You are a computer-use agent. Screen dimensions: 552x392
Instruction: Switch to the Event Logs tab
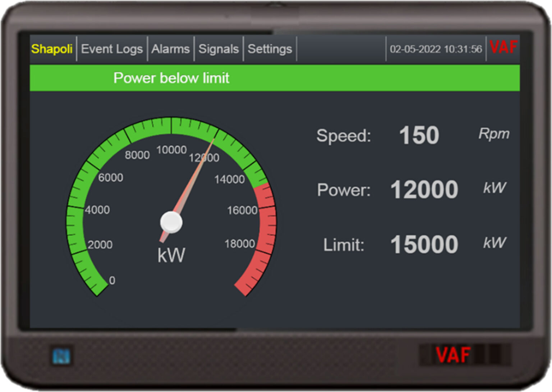pos(112,49)
